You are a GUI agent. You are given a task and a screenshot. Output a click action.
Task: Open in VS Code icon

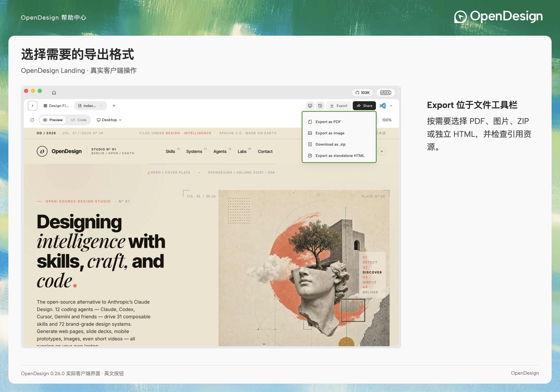(383, 106)
